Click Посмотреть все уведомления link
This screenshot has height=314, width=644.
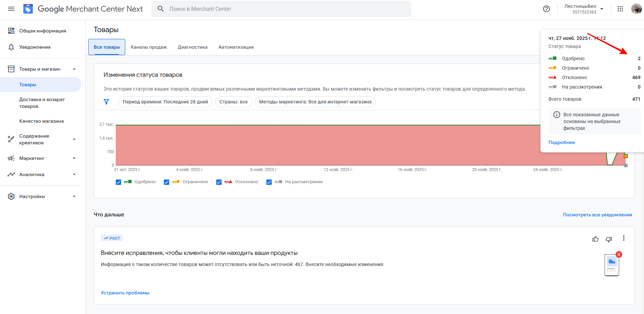pyautogui.click(x=597, y=215)
